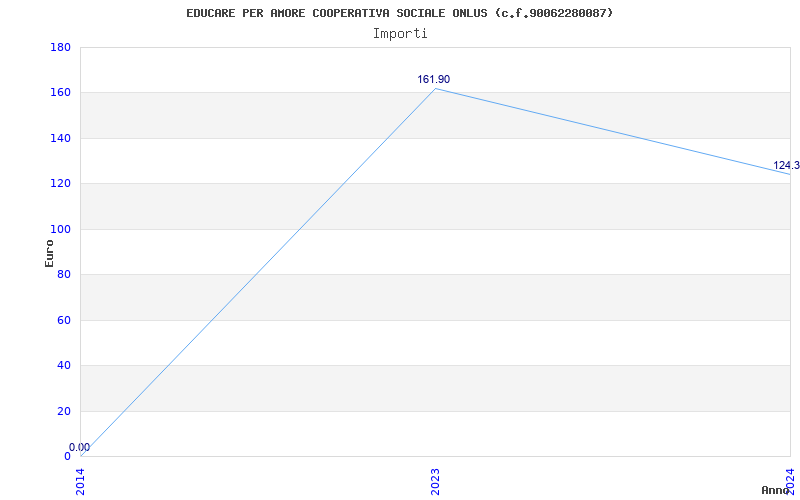Click the 180 y-axis tick label

(60, 47)
